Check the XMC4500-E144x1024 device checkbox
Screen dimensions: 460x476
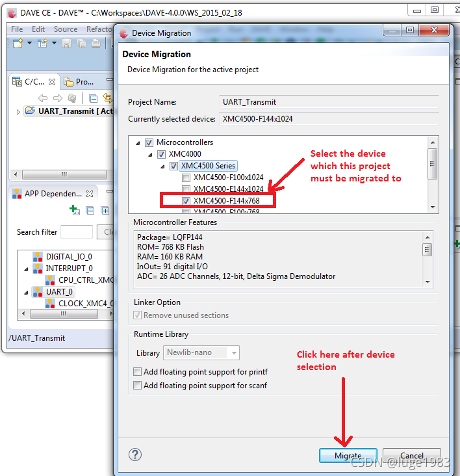(186, 189)
